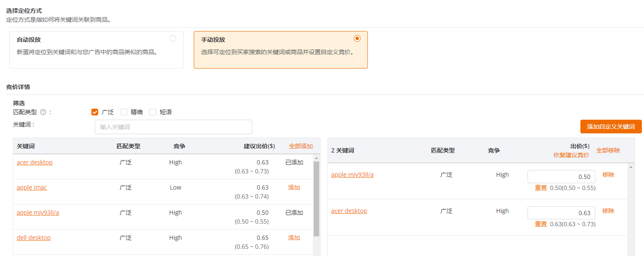This screenshot has height=256, width=644.
Task: Uncheck the 广泛 match type checkbox
Action: pos(95,112)
